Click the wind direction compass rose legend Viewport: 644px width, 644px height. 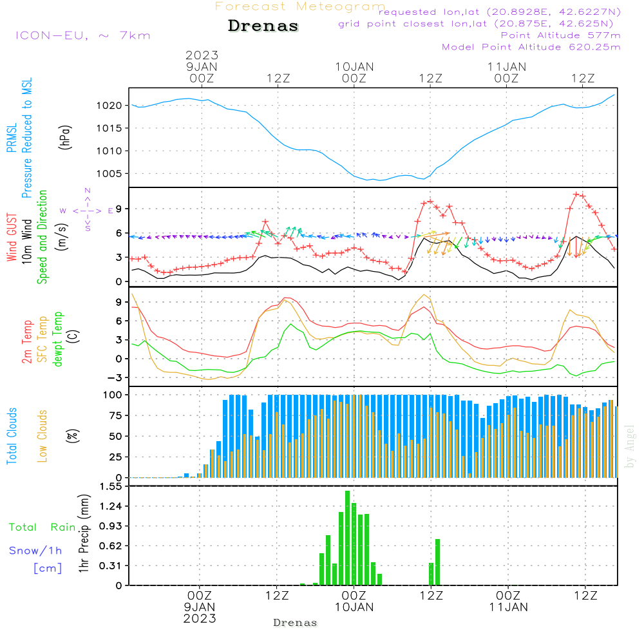[x=87, y=210]
